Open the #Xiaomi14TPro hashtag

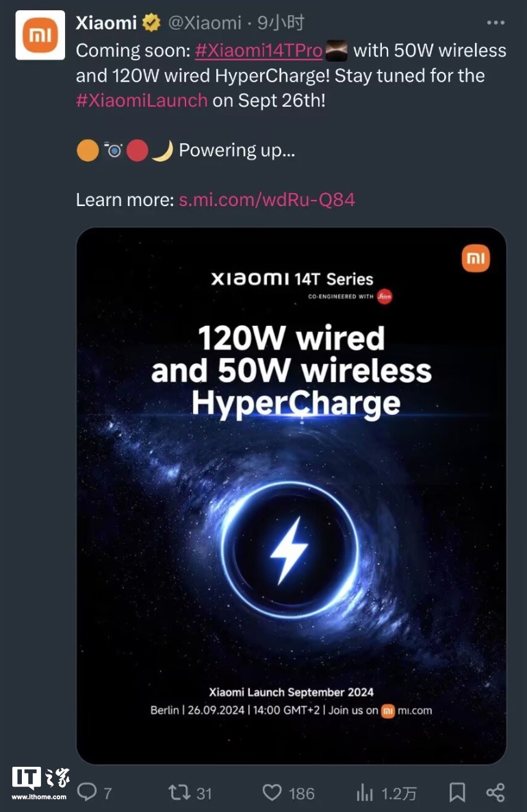tap(259, 51)
